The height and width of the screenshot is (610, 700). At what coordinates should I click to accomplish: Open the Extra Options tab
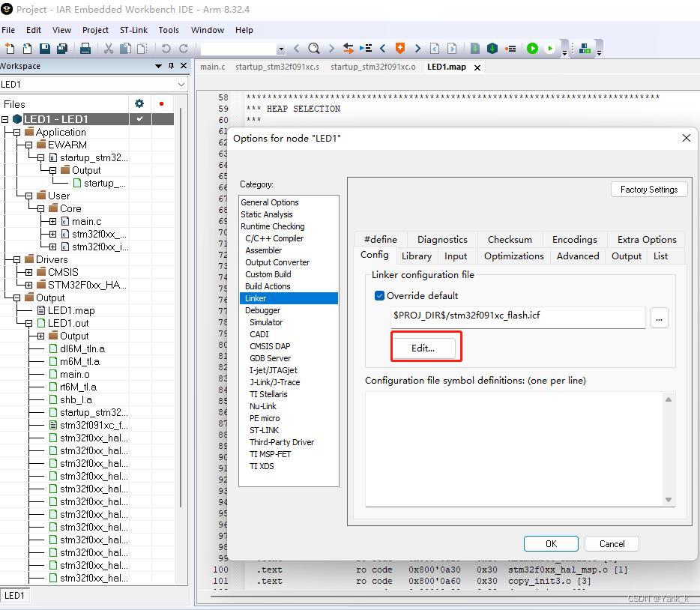coord(647,240)
